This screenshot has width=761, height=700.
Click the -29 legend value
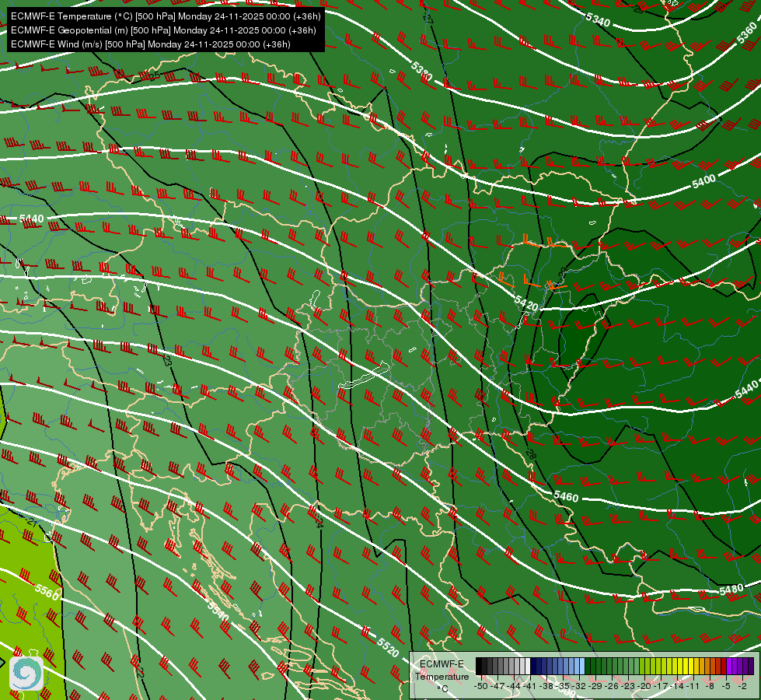[x=595, y=687]
